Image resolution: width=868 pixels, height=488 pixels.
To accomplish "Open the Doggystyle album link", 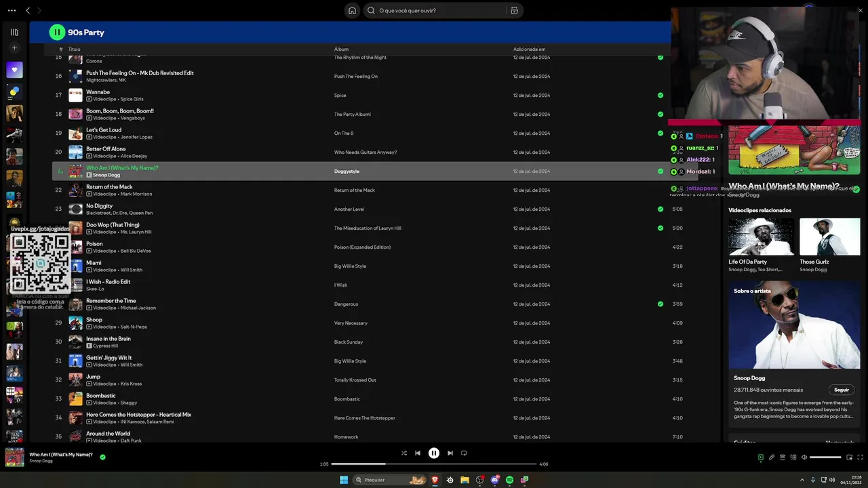I will [x=347, y=171].
